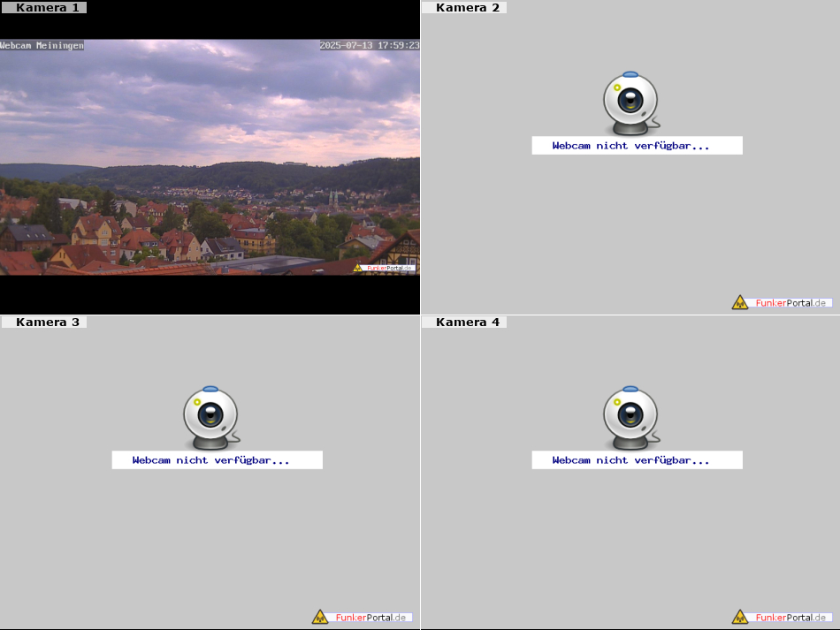Click the FunkerPortal.de logo in Kamera 1 image
Image resolution: width=840 pixels, height=630 pixels.
pos(384,268)
